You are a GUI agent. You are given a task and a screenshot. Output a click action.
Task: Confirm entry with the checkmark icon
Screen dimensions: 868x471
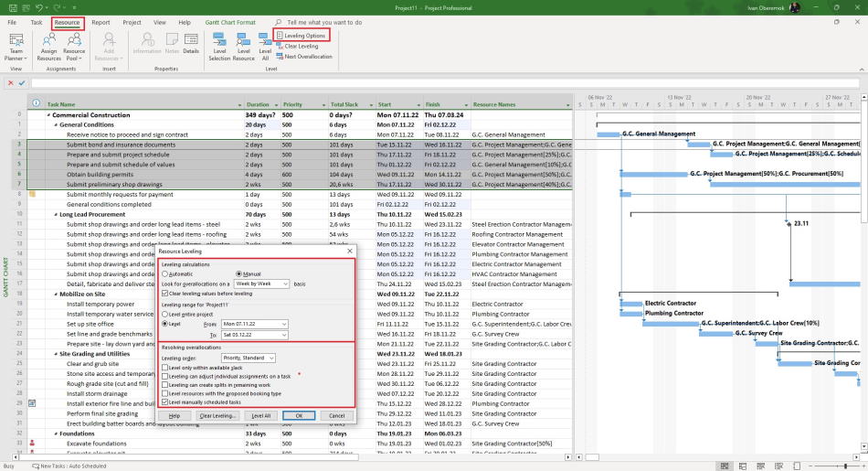click(x=22, y=83)
